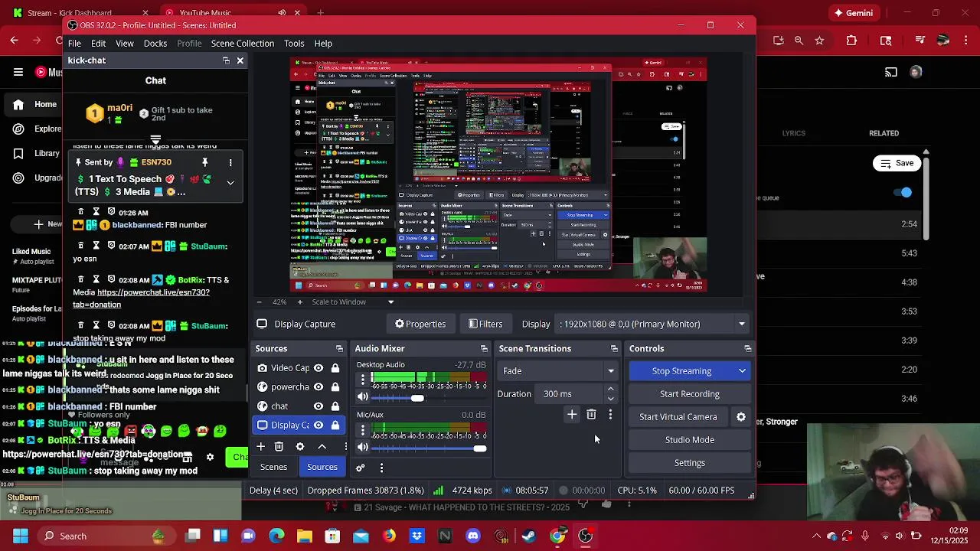Click the YouTube Music cast icon

coord(890,72)
